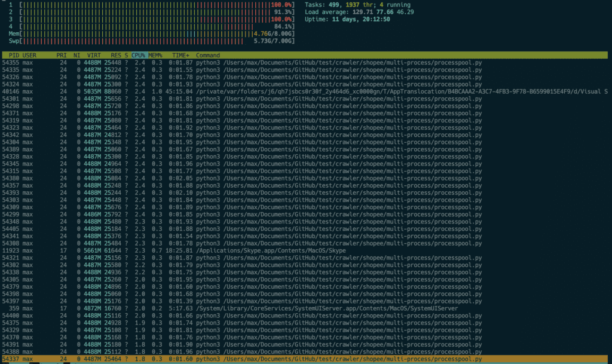Select the process row with PID 54370

point(305,337)
